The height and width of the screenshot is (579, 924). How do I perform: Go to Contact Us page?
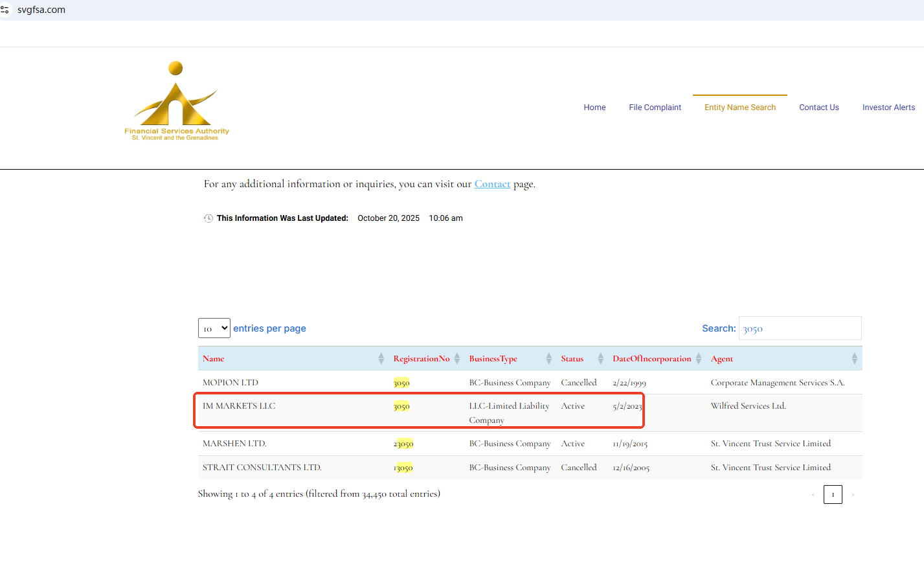(818, 108)
